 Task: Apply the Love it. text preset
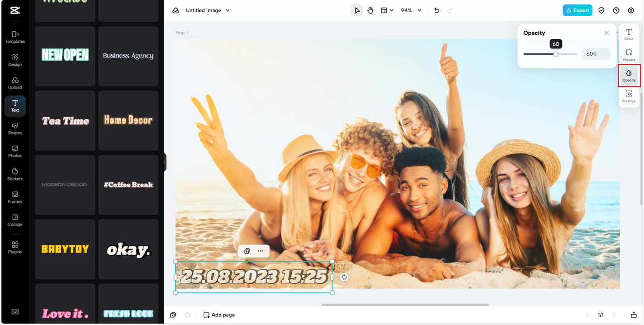click(x=65, y=303)
